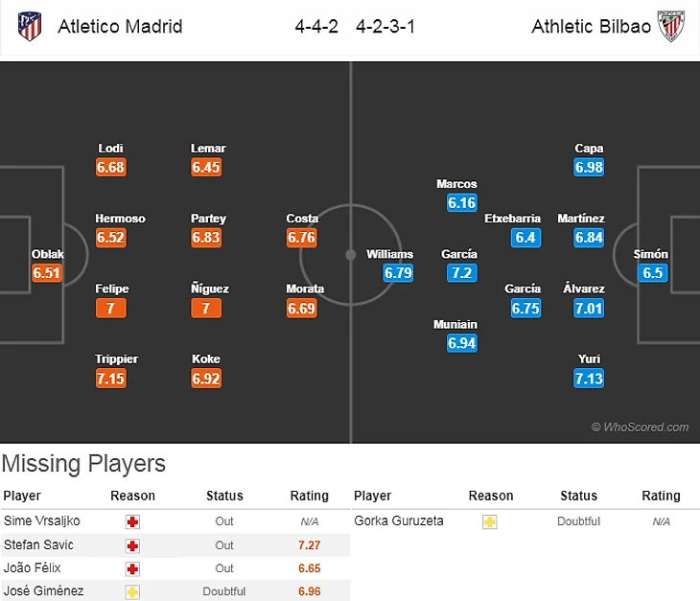Click Yuri's 7.13 rating badge
700x601 pixels.
(x=589, y=379)
